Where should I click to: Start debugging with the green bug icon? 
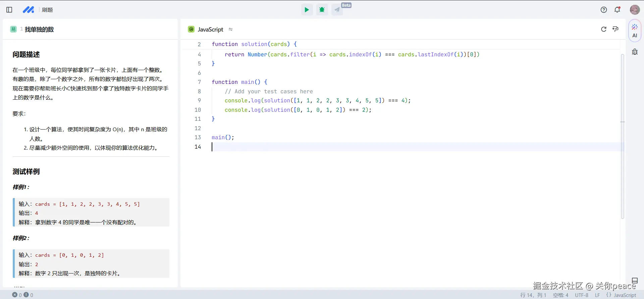322,10
